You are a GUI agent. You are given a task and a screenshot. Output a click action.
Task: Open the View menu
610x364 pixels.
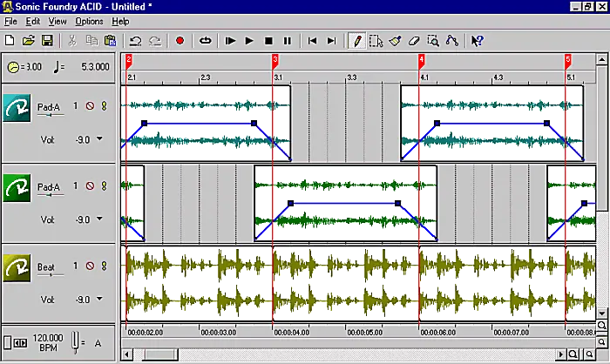58,22
